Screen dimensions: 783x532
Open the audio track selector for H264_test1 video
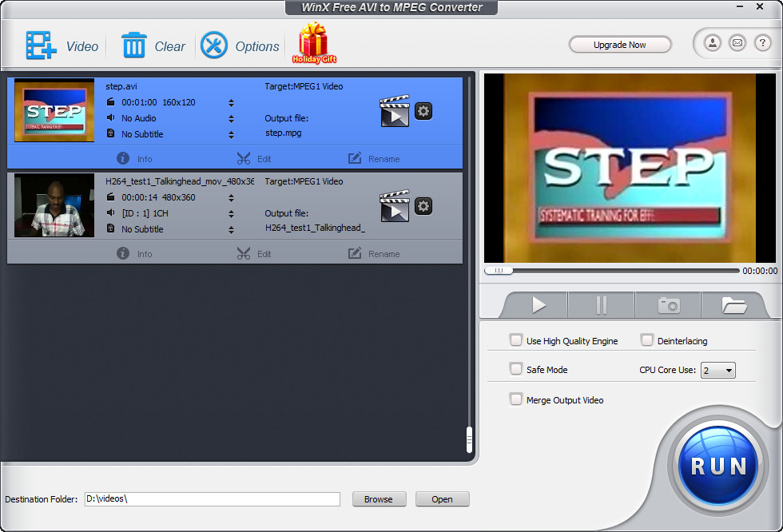pyautogui.click(x=231, y=213)
